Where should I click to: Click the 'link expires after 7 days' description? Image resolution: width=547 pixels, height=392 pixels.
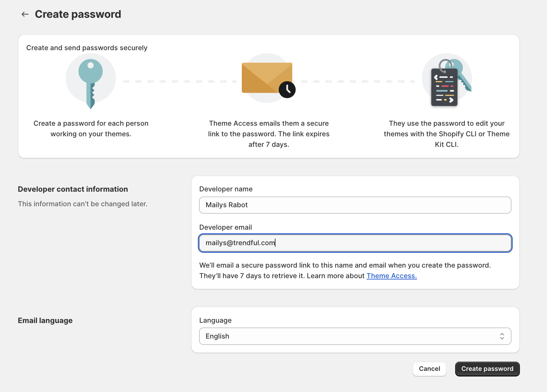[x=269, y=134]
